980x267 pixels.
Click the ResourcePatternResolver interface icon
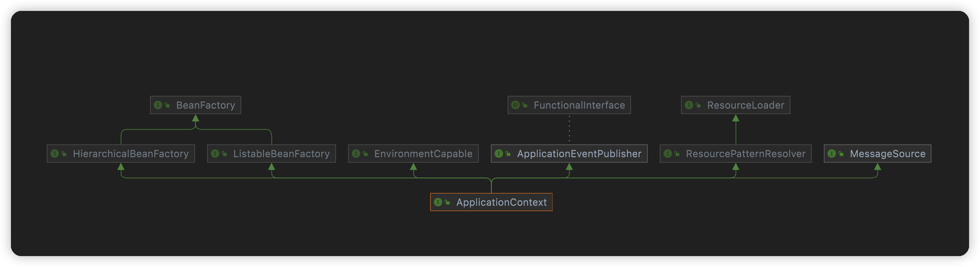(668, 154)
